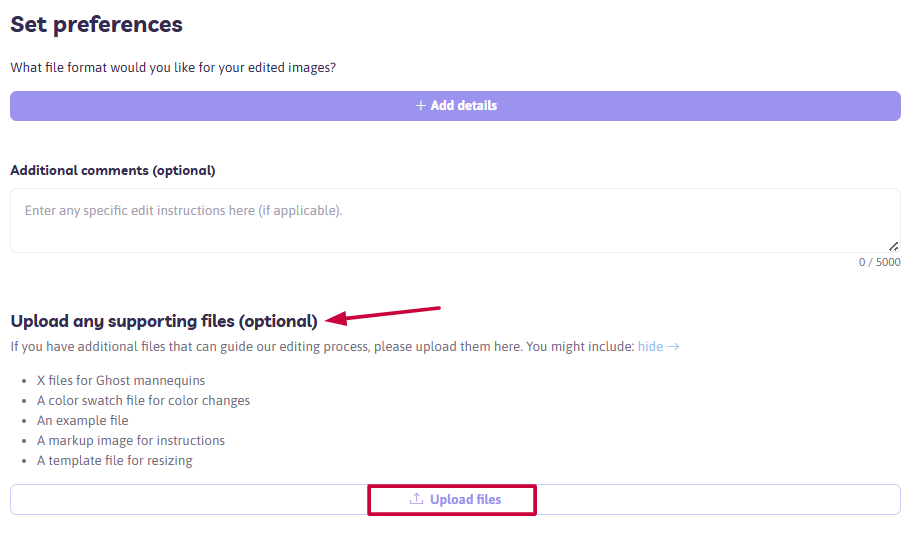Click 'A markup image for instructions' item
This screenshot has height=534, width=910.
(x=131, y=441)
